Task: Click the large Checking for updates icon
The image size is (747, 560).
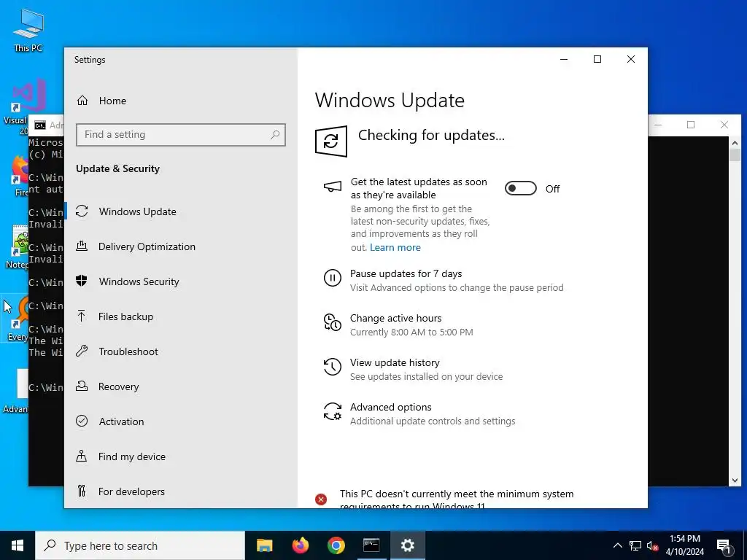Action: pos(331,141)
